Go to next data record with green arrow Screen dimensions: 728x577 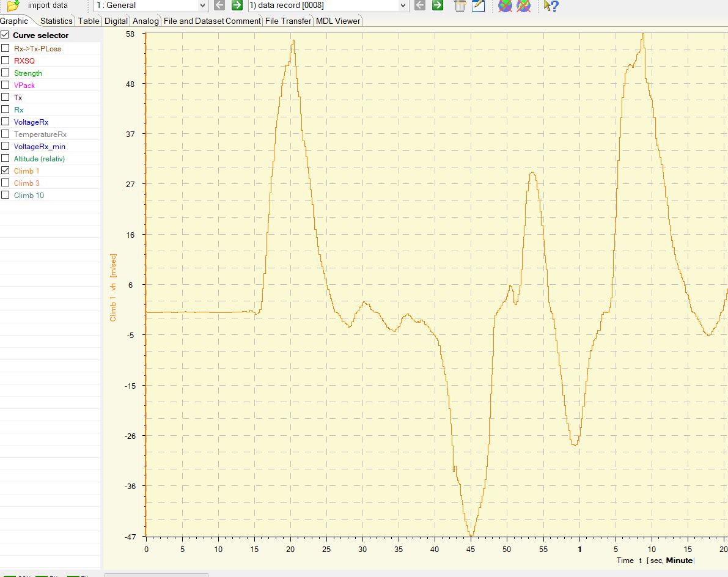coord(438,6)
